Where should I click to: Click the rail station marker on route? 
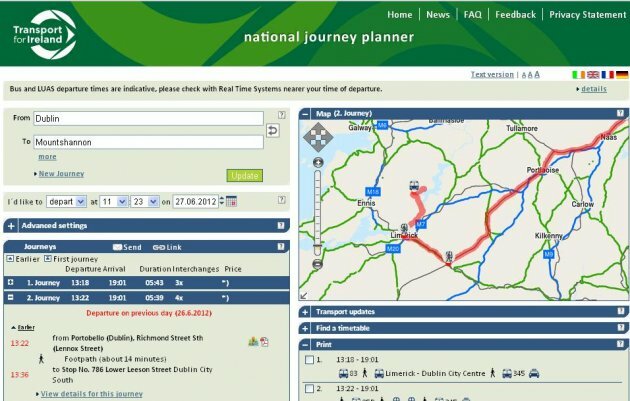coord(449,256)
